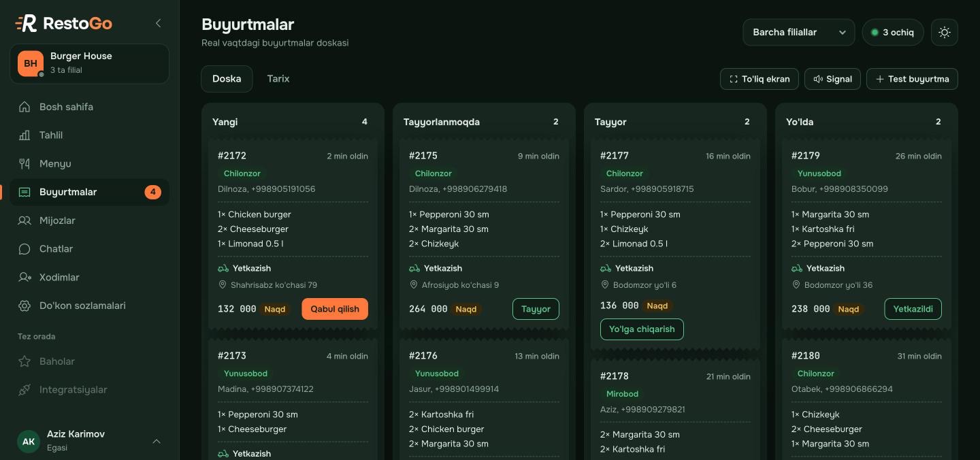980x460 pixels.
Task: Open the Tahlil analytics chart icon
Action: [24, 135]
